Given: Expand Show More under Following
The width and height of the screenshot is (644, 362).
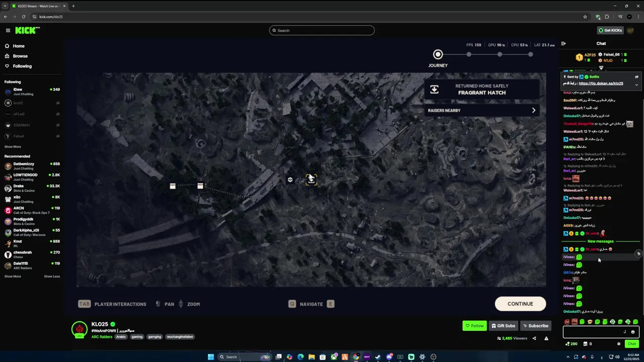Looking at the screenshot, I should coord(13,146).
